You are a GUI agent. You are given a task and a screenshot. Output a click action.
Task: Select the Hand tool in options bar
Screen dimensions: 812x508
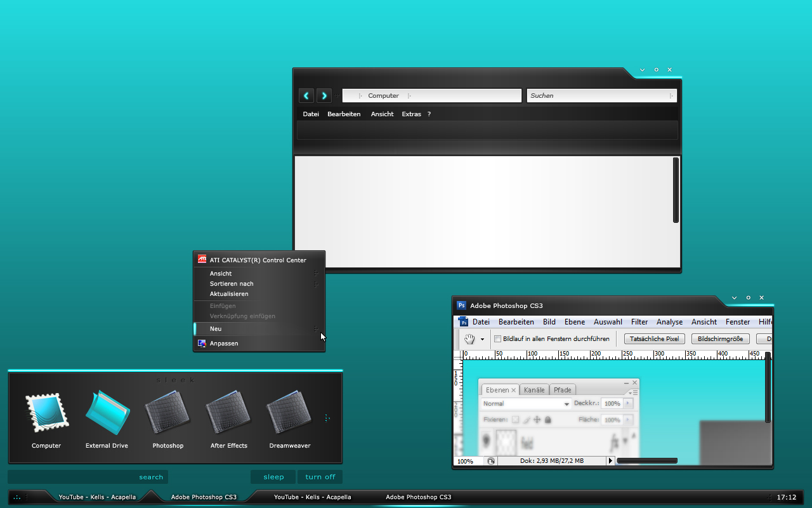469,339
